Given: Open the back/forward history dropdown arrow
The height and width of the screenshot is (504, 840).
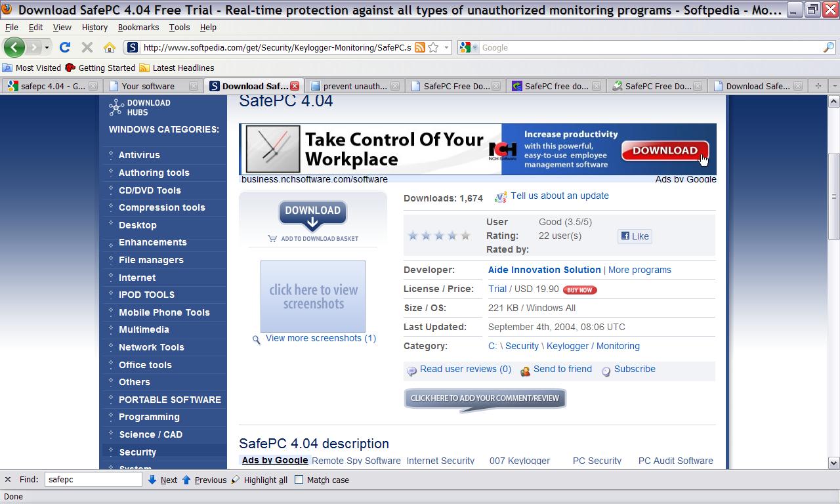Looking at the screenshot, I should (x=47, y=47).
